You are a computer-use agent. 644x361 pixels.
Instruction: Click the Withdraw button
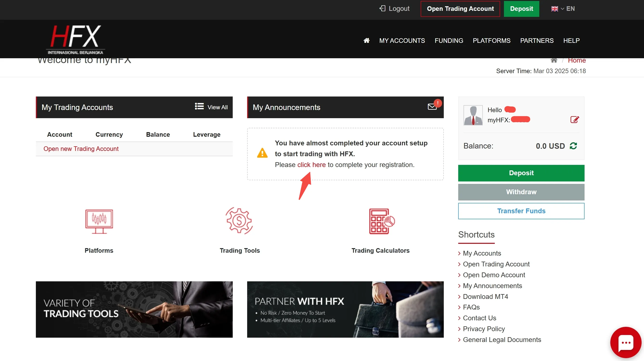521,192
